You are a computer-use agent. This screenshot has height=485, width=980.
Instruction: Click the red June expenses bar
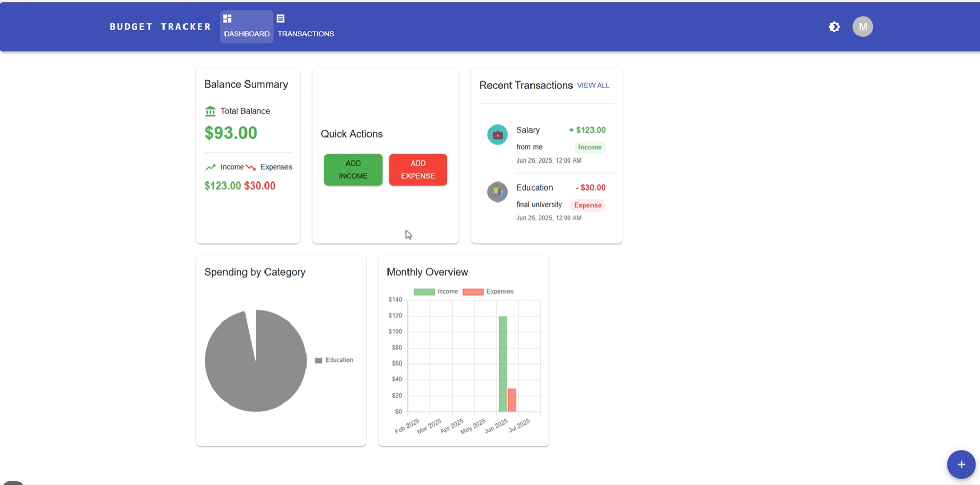point(512,400)
